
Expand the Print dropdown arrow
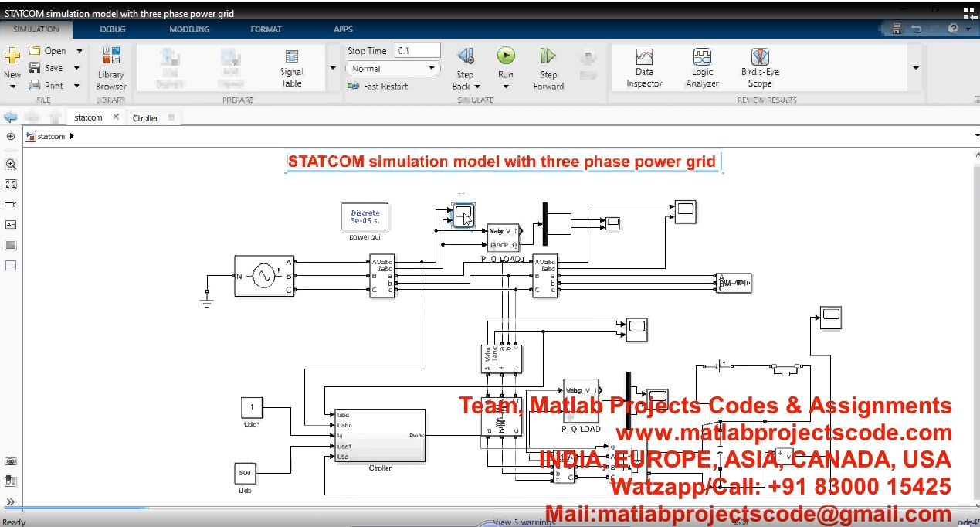[x=77, y=86]
